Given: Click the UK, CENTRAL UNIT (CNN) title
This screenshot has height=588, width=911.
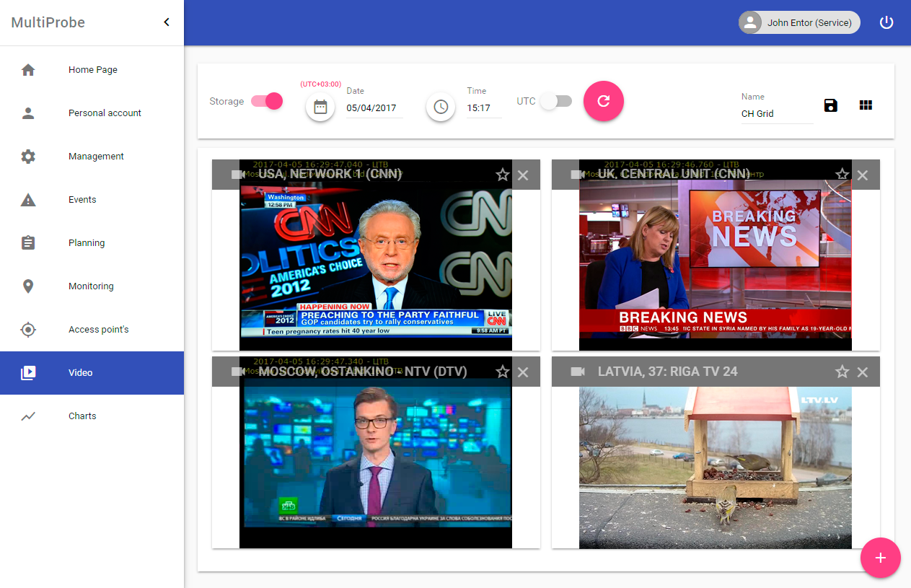Looking at the screenshot, I should coord(674,175).
